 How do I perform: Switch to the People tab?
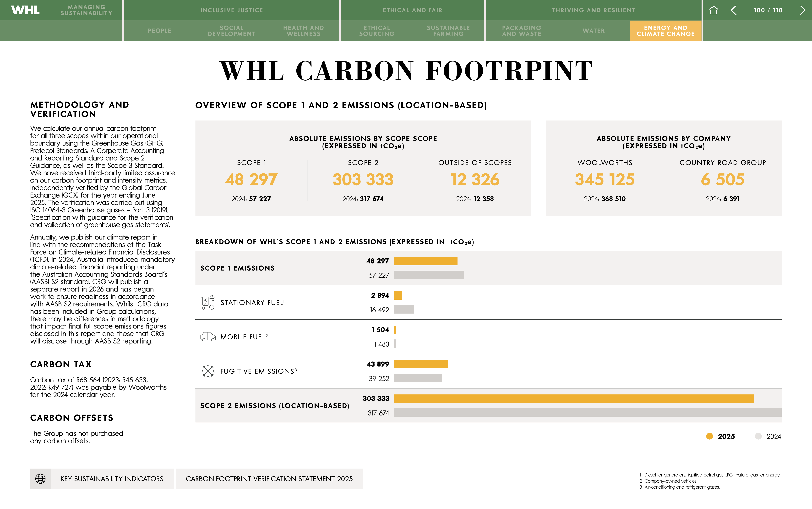159,31
